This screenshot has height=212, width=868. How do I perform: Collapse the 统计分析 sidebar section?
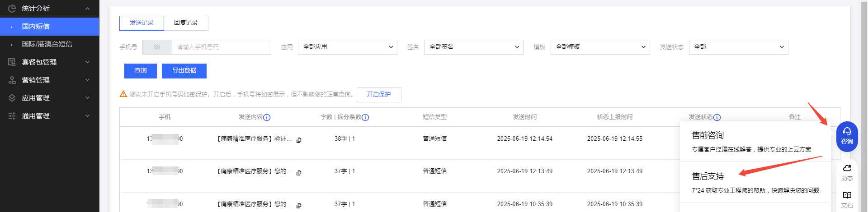49,9
